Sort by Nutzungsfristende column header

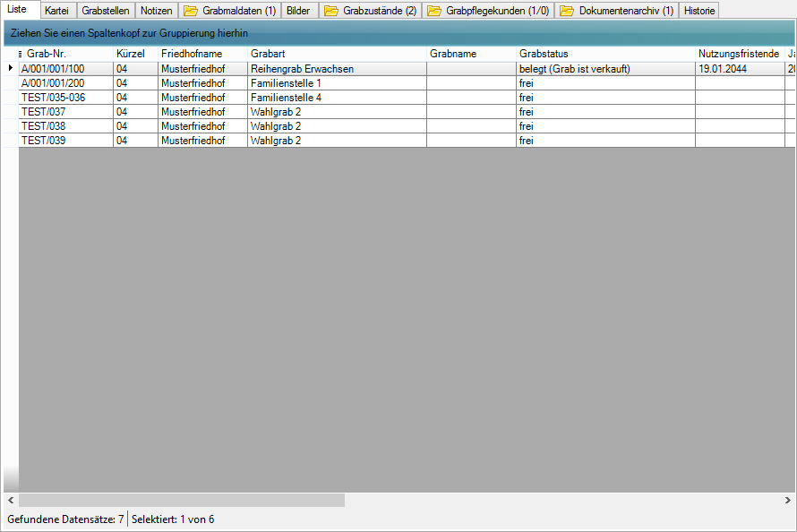(x=738, y=54)
